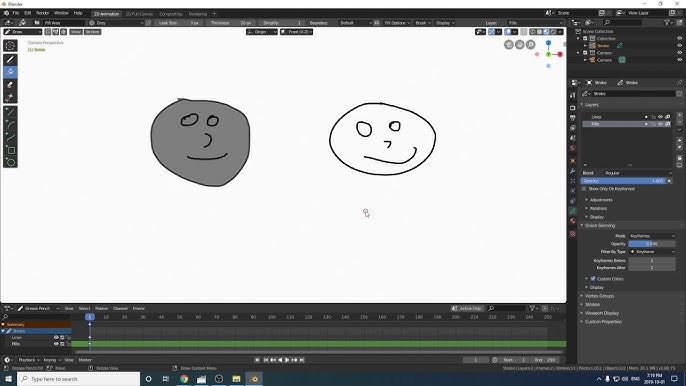Open the Blender icon in Windows taskbar
The height and width of the screenshot is (386, 686).
click(254, 379)
